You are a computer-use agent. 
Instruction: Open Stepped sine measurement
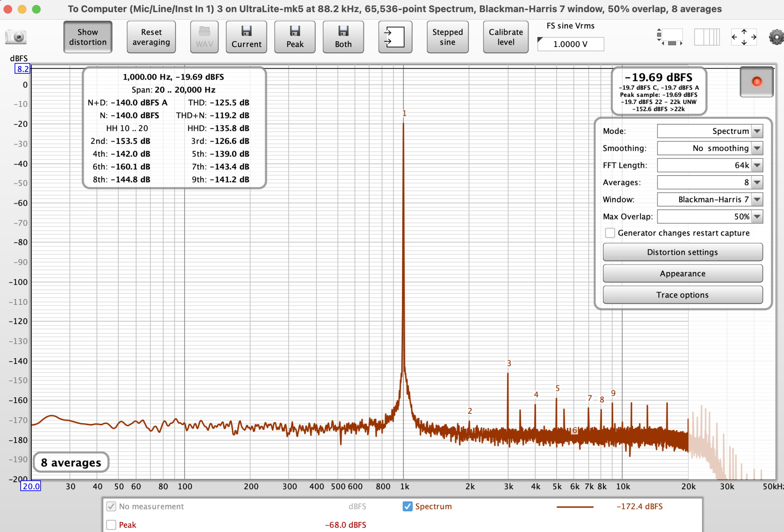[448, 37]
